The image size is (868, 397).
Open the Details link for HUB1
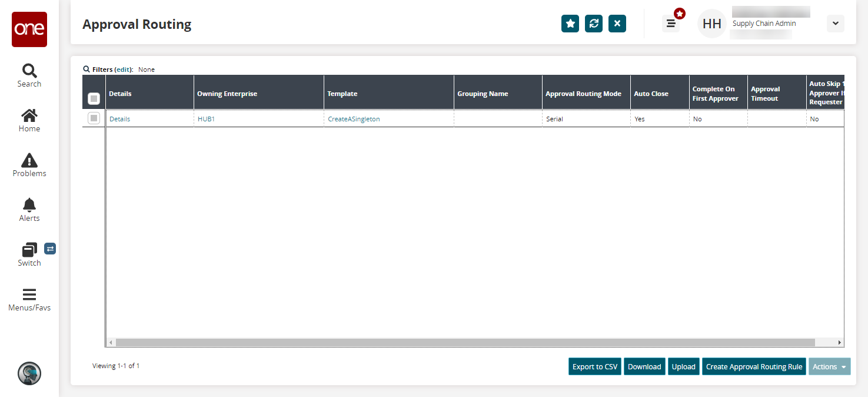pyautogui.click(x=120, y=119)
